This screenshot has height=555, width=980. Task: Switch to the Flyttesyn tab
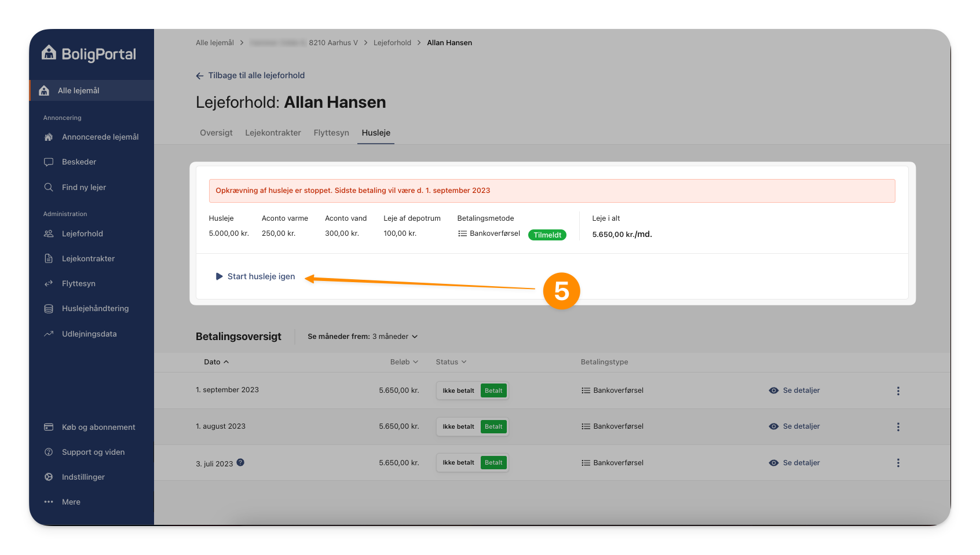(x=331, y=133)
